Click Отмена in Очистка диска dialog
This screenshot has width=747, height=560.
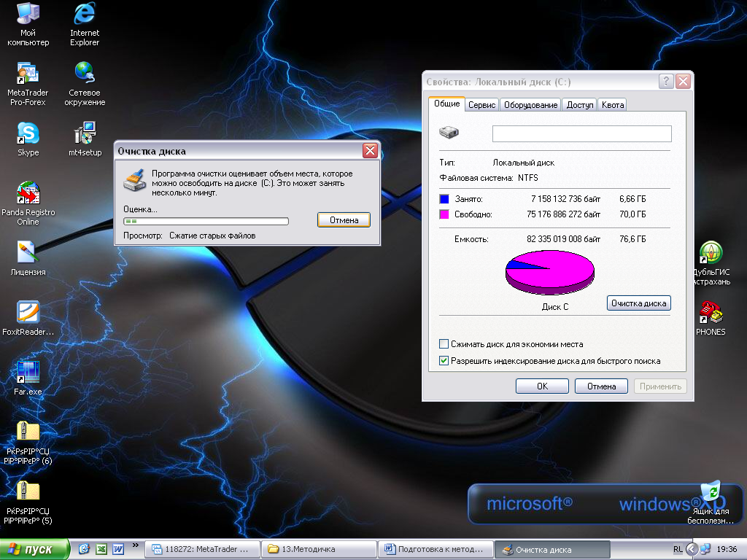(x=344, y=220)
